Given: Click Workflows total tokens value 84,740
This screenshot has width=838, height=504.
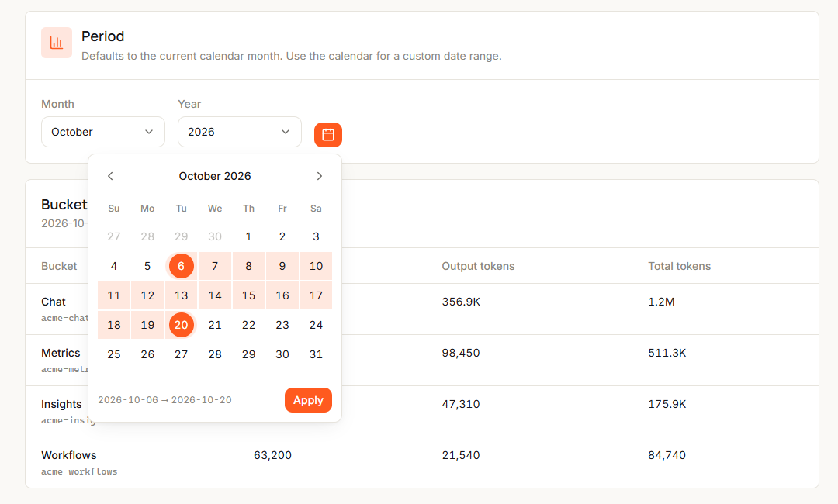Looking at the screenshot, I should 667,455.
